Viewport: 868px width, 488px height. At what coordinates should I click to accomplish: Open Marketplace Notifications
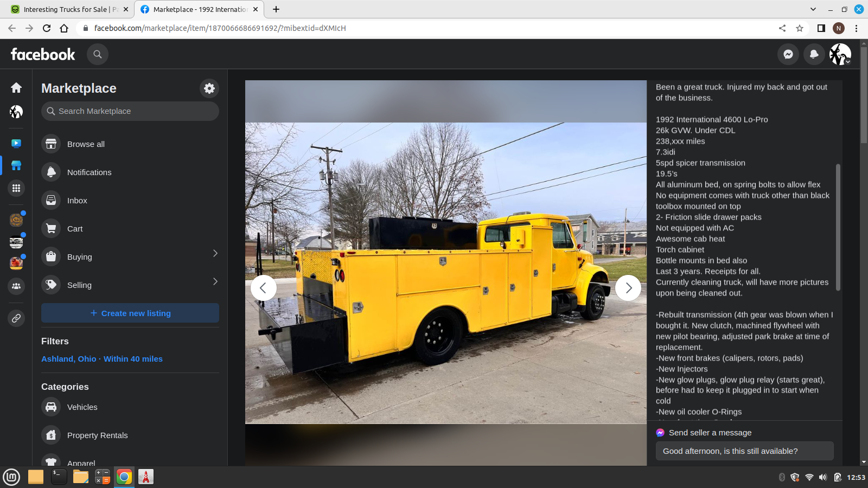[130, 172]
